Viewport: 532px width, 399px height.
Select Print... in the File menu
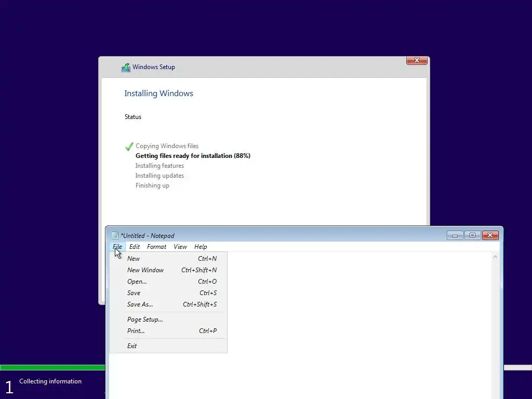tap(169, 331)
